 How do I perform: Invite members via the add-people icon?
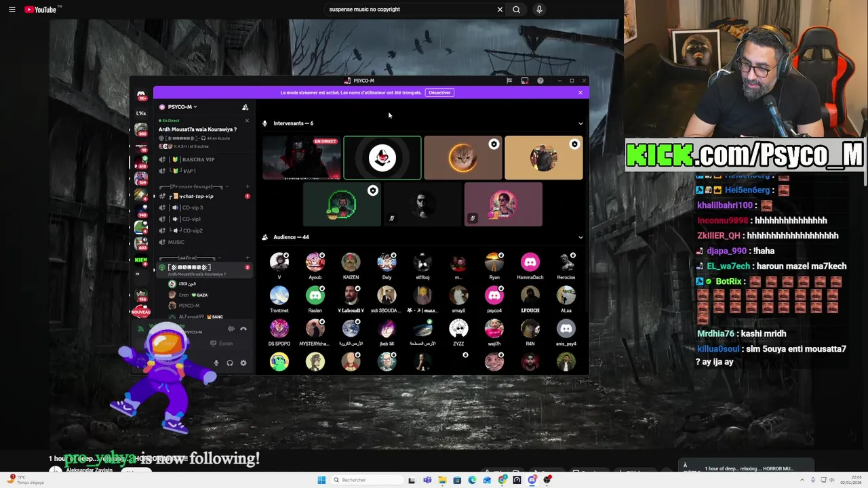(245, 107)
